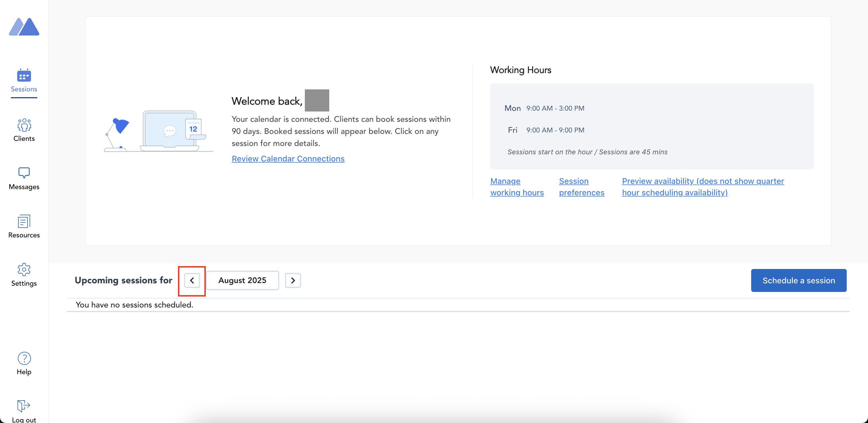Go to previous month with left chevron

click(192, 281)
